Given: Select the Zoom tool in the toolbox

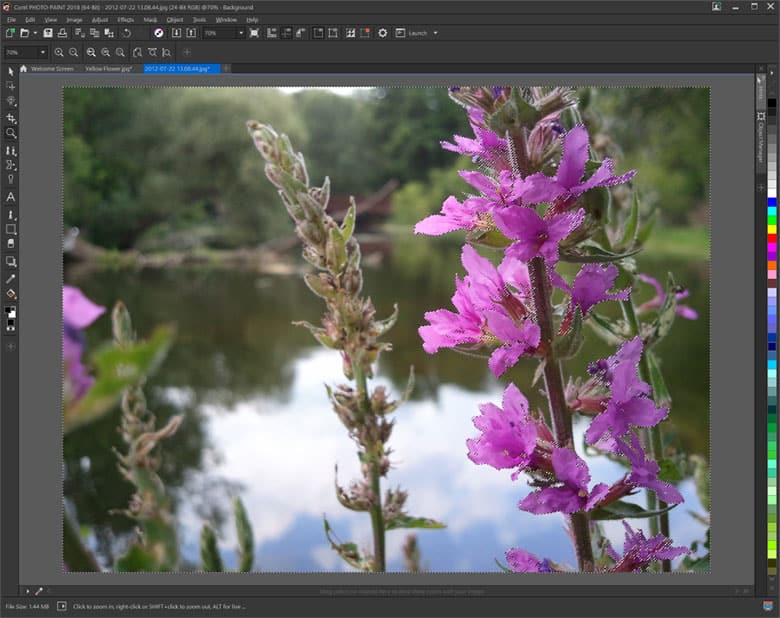Looking at the screenshot, I should coord(11,133).
